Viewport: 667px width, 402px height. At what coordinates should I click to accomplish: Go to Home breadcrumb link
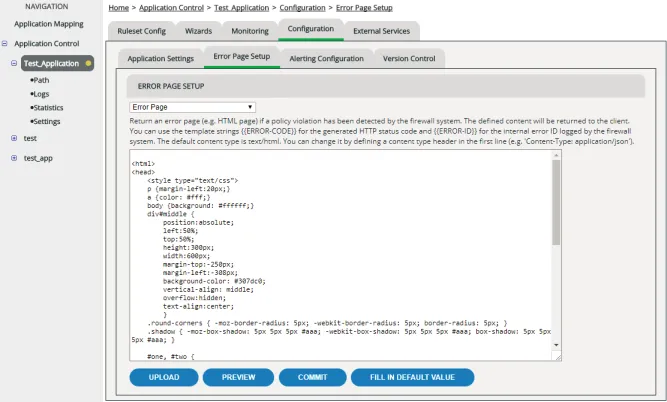point(119,8)
